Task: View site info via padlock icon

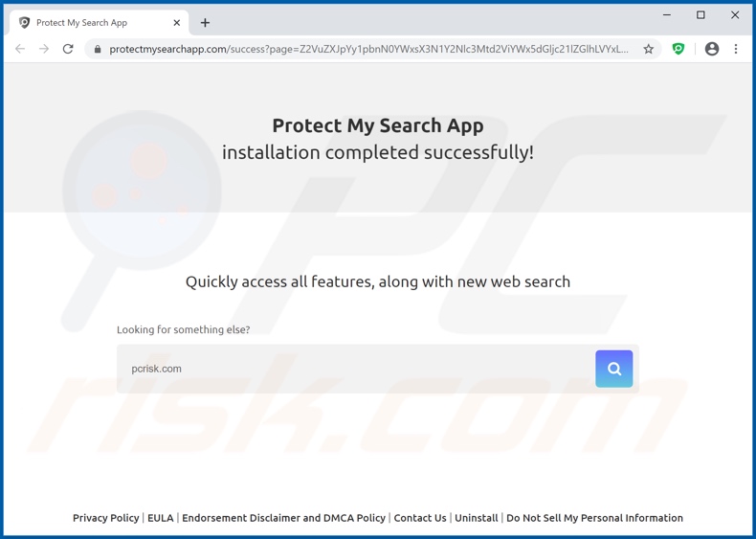Action: tap(98, 49)
